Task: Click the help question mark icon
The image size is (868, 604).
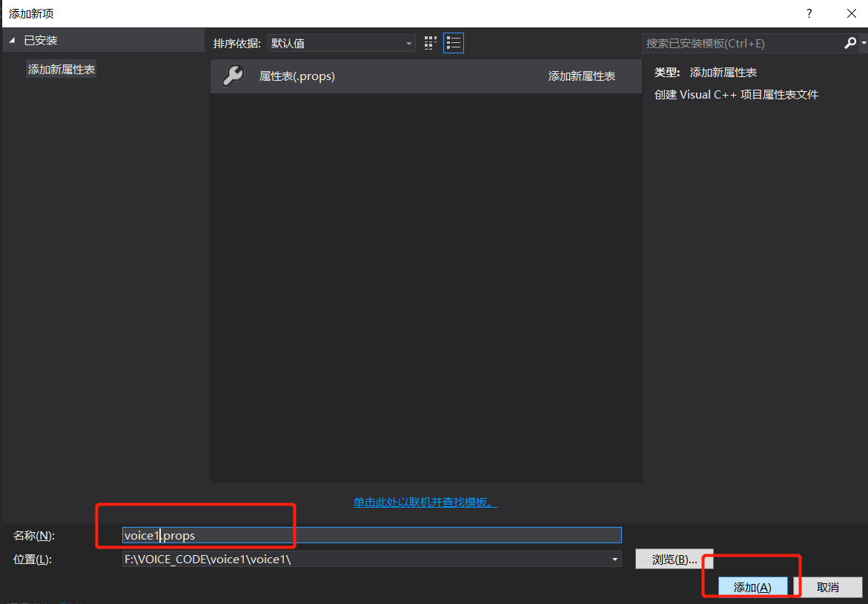Action: [809, 13]
